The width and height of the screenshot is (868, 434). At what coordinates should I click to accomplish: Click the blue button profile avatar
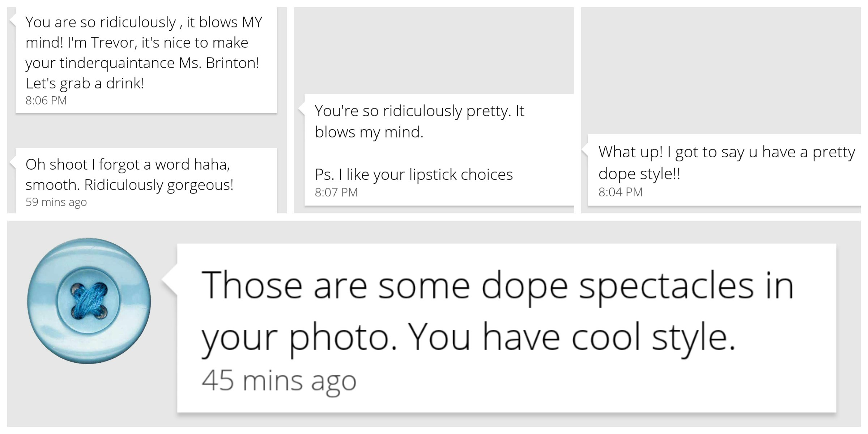tap(89, 301)
